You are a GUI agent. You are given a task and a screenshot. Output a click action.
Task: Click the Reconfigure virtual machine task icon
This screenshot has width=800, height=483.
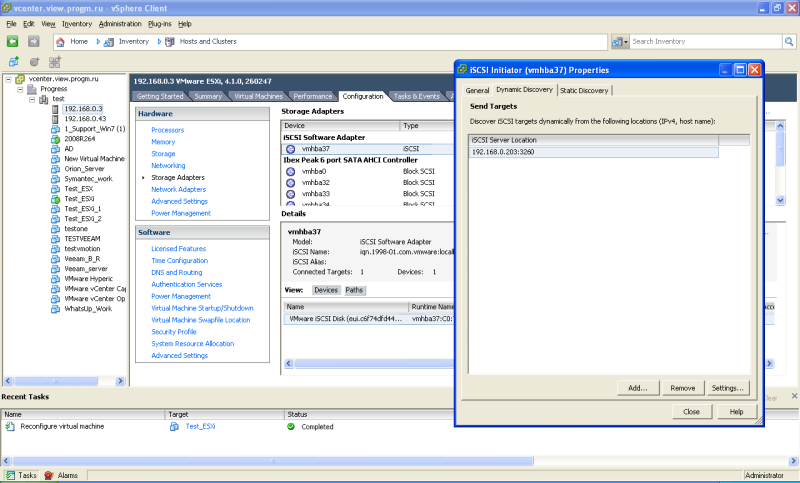click(10, 426)
